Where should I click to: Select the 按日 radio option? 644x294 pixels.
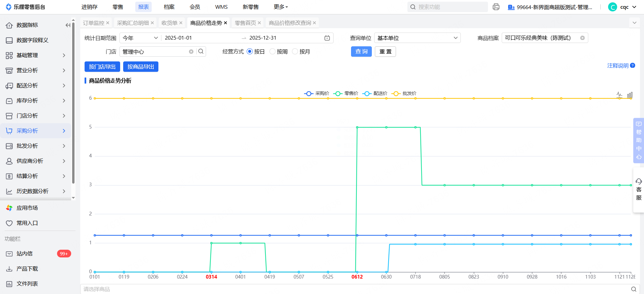coord(250,51)
